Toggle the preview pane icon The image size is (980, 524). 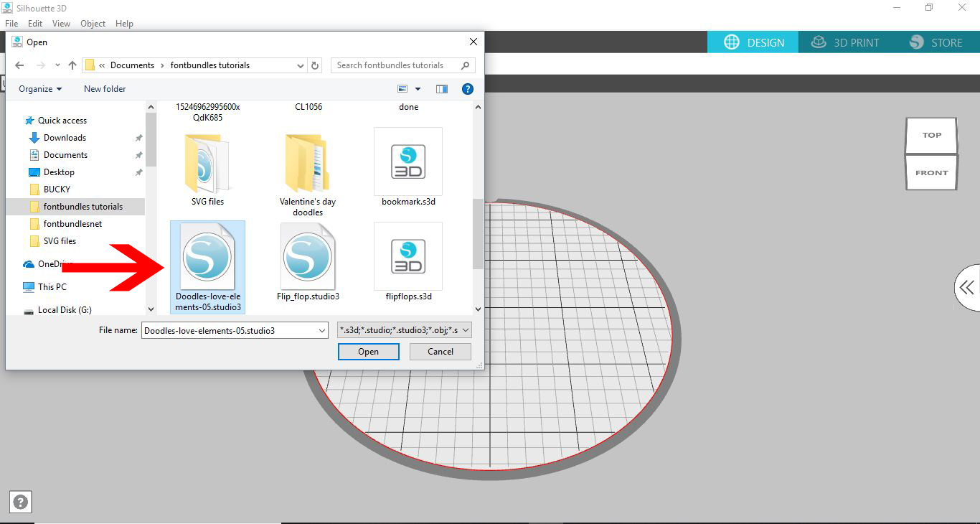tap(442, 89)
